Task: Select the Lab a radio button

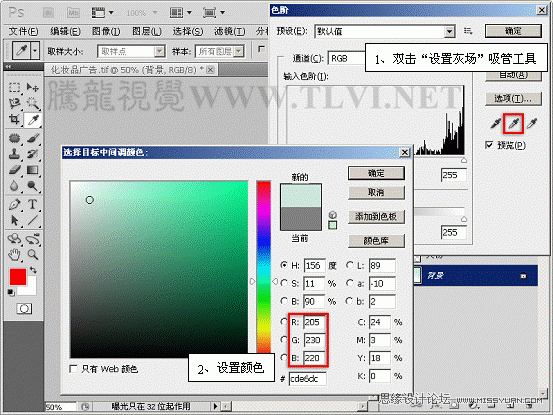Action: [350, 283]
